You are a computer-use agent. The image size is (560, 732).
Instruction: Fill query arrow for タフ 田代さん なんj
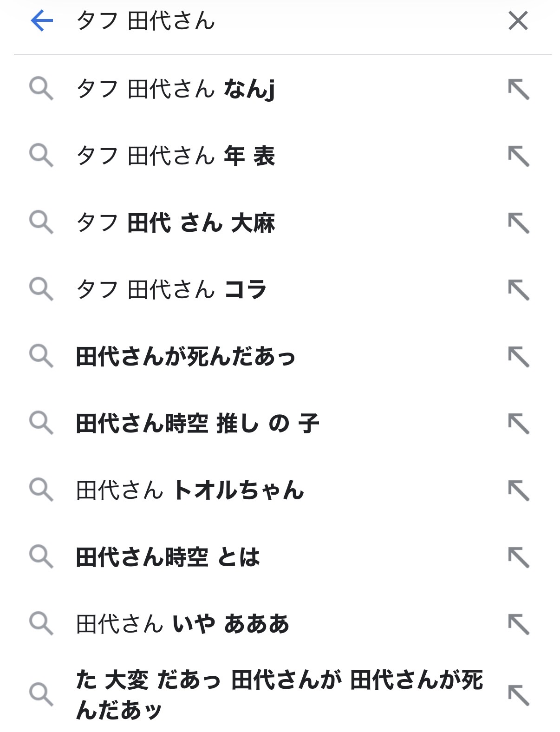(518, 89)
